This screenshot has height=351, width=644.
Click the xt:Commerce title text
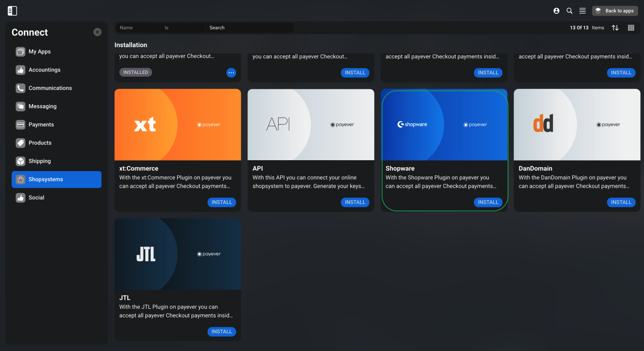pyautogui.click(x=139, y=169)
